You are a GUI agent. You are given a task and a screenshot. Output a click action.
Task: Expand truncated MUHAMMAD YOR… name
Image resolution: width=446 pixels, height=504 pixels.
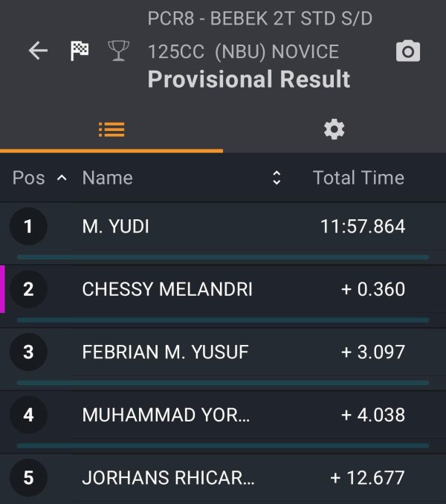[x=166, y=415]
